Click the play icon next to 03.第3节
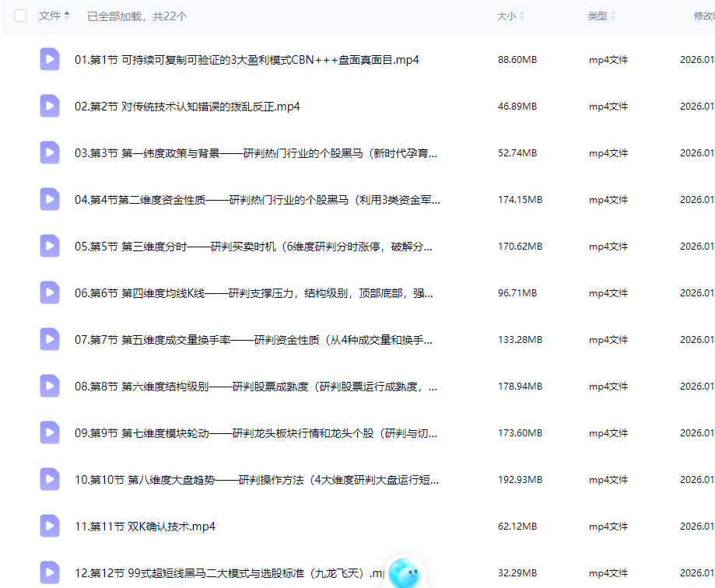715x588 pixels. tap(49, 152)
